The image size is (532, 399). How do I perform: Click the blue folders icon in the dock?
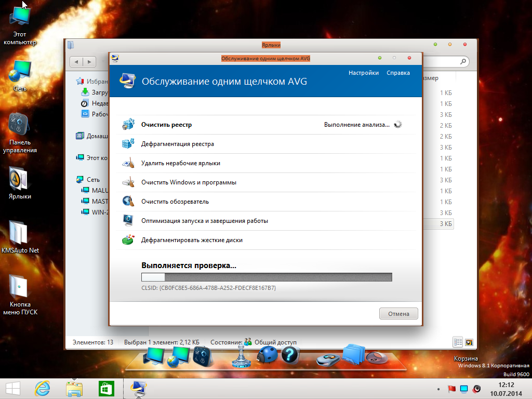tap(353, 354)
